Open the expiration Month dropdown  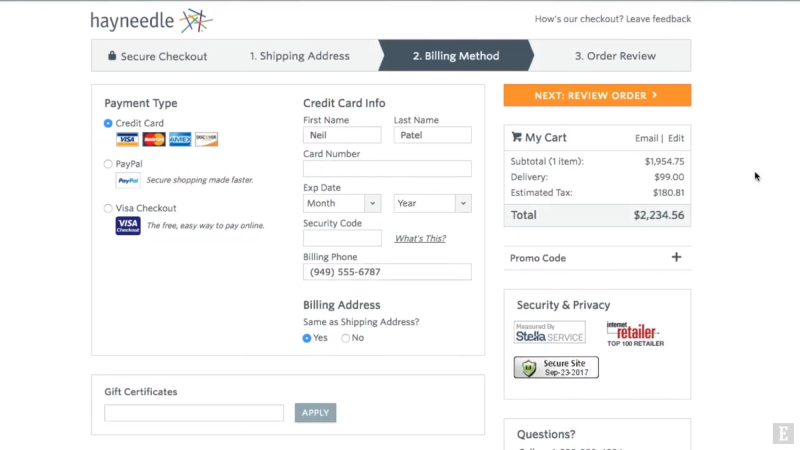(342, 203)
